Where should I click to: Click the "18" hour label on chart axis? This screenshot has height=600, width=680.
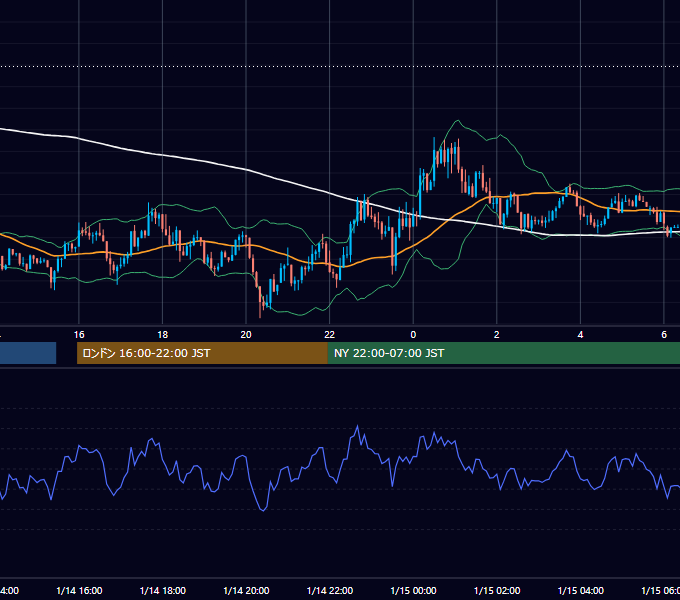tap(162, 334)
